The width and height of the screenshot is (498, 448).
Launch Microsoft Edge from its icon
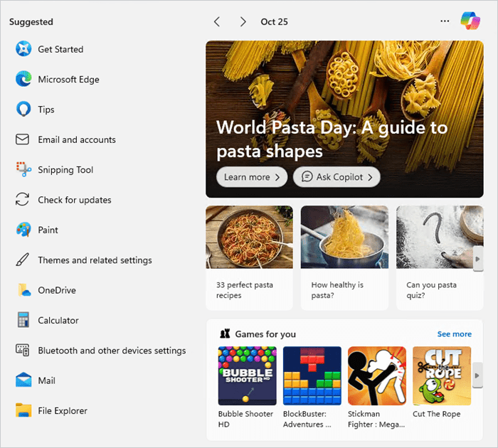tap(23, 79)
